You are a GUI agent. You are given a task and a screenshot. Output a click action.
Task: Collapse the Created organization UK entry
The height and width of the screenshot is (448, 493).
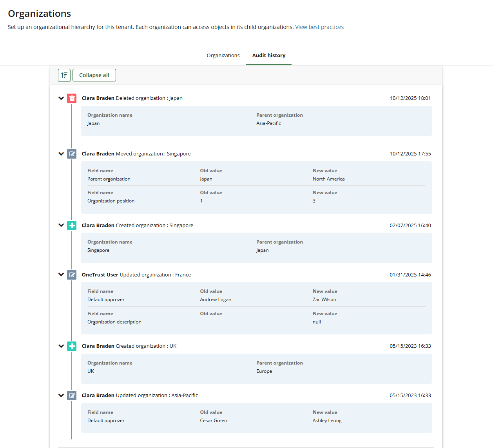[x=61, y=346]
